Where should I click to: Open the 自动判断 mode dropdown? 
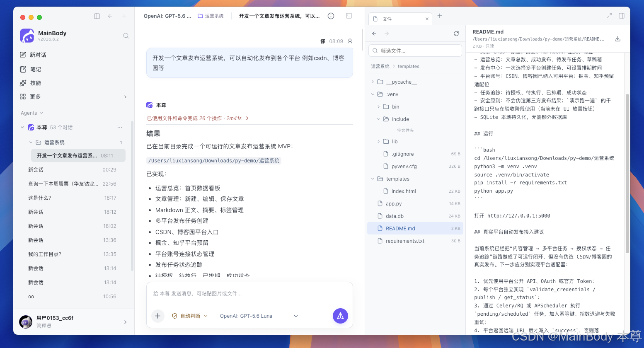point(190,316)
